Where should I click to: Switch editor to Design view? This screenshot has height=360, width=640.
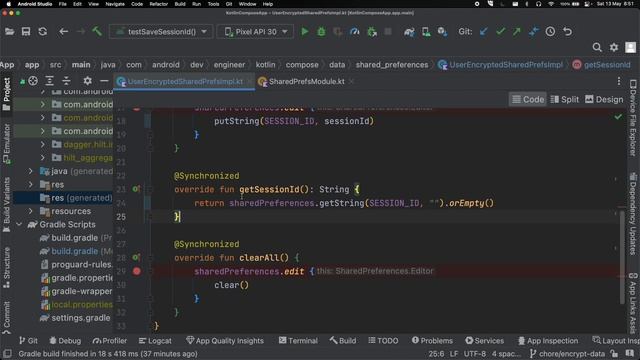coord(604,100)
